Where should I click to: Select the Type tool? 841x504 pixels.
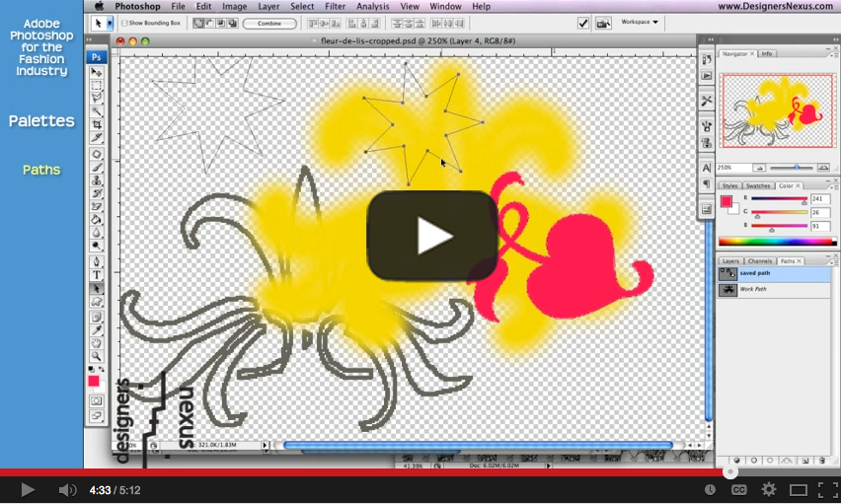tap(97, 275)
